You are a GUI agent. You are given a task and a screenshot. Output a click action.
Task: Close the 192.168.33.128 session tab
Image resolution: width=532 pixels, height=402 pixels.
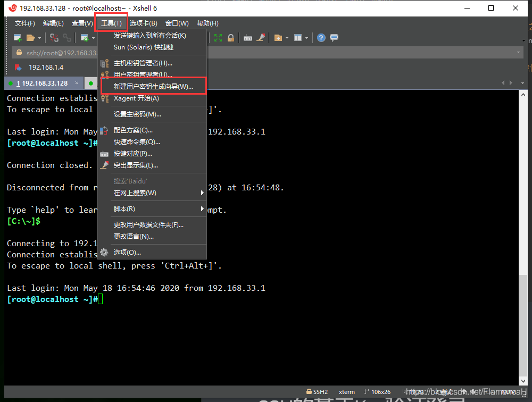coord(77,83)
